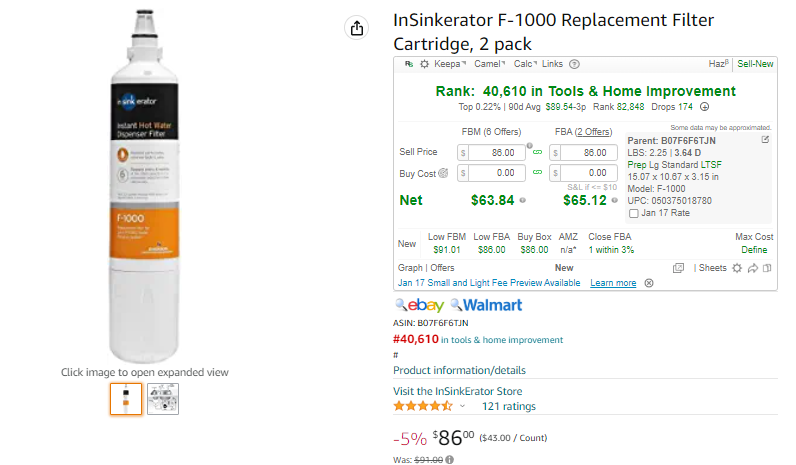Click the share arrow icon near Sheets
The width and height of the screenshot is (796, 465).
tap(753, 268)
